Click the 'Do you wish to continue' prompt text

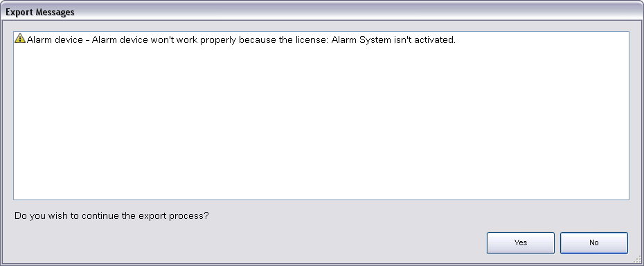click(x=111, y=215)
